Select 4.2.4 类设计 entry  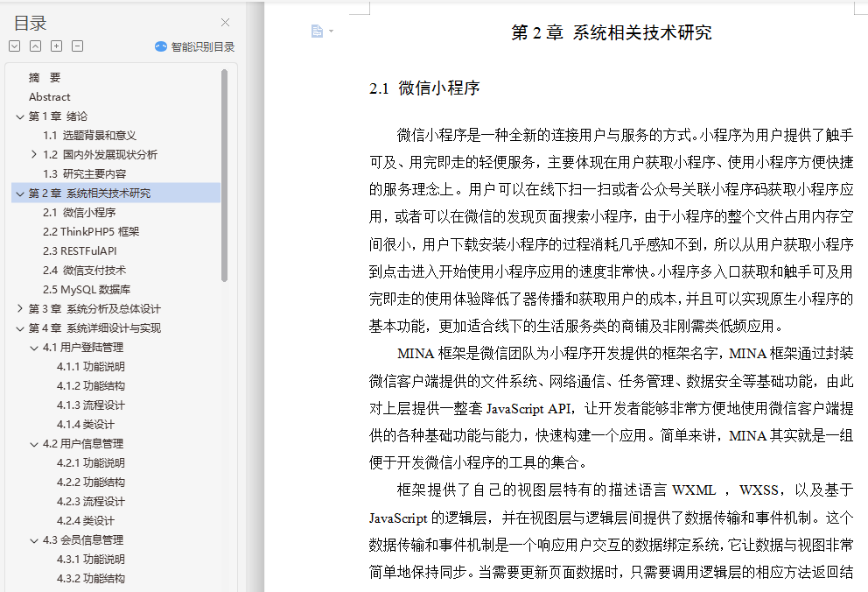[x=85, y=520]
